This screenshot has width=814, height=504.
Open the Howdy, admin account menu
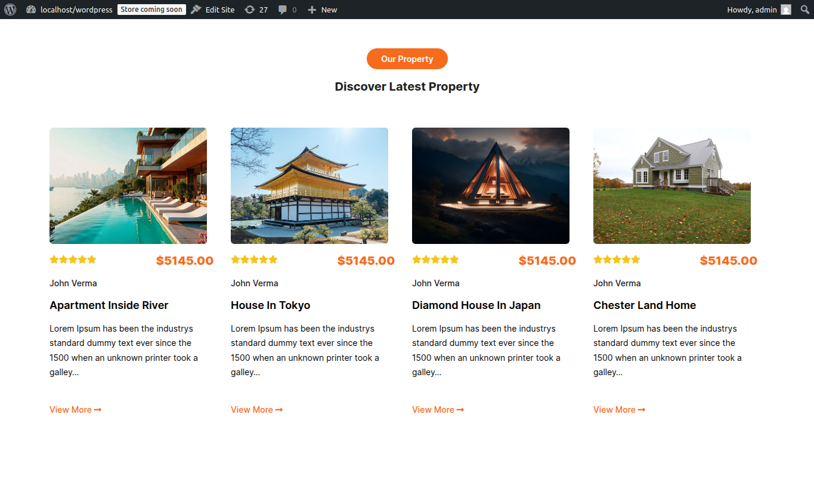[759, 10]
